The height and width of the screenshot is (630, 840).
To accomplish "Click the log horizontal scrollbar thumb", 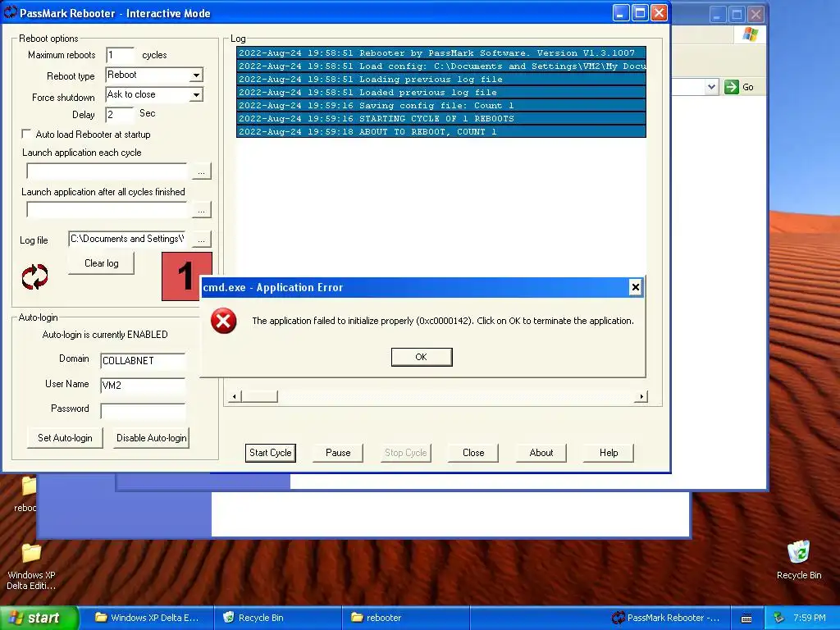I will coord(259,396).
